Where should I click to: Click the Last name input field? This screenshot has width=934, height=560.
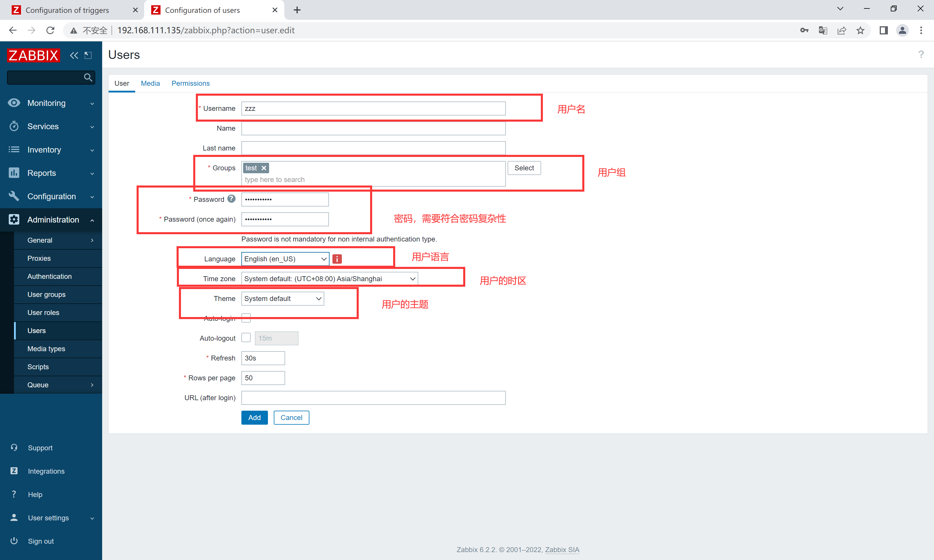pos(373,148)
